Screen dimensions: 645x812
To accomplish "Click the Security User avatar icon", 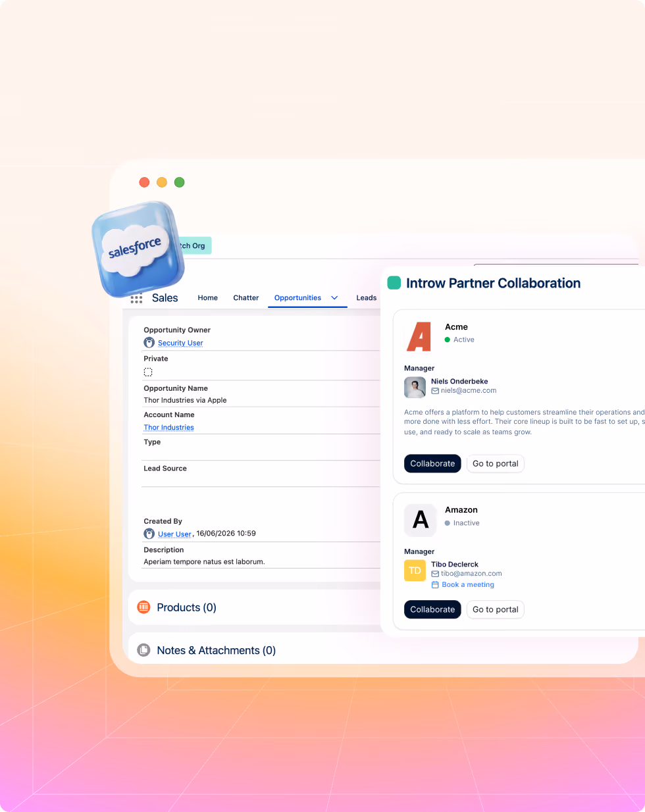I will [x=149, y=342].
